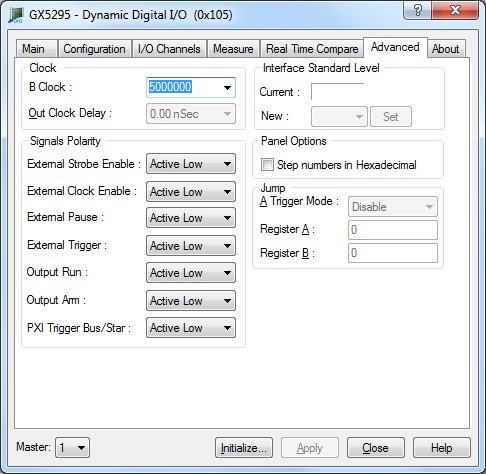Open Output Run polarity dropdown
This screenshot has width=486, height=474.
click(x=191, y=273)
